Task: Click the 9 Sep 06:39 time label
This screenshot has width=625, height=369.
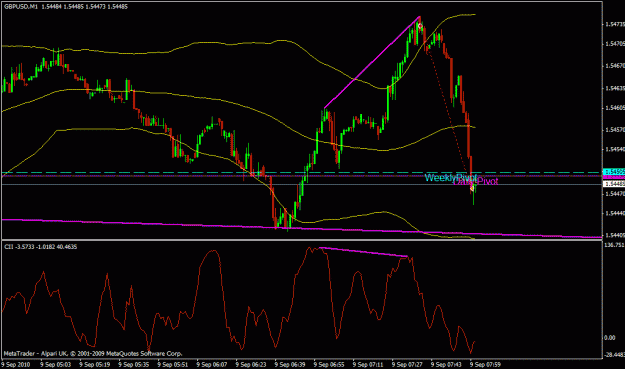Action: pyautogui.click(x=290, y=365)
